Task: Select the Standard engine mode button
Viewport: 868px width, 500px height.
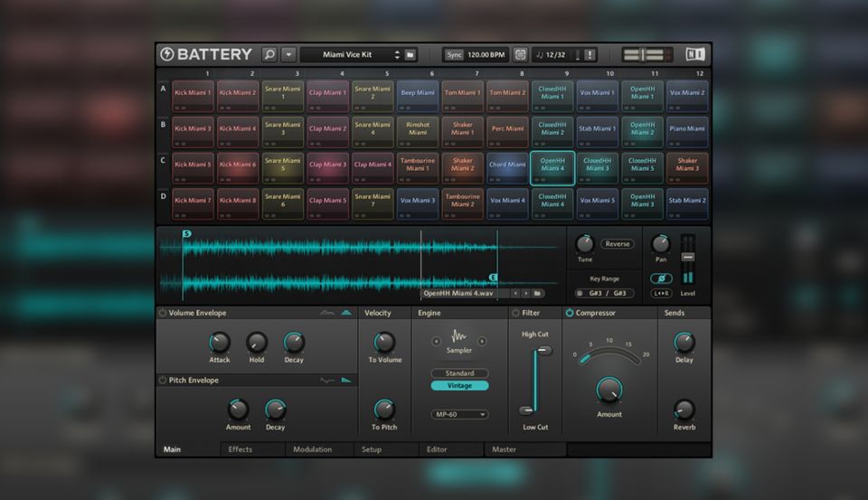Action: point(459,373)
